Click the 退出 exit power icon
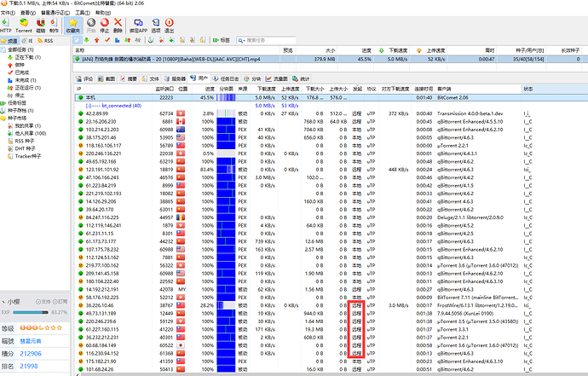Screen dimensions: 588x376 [x=169, y=26]
